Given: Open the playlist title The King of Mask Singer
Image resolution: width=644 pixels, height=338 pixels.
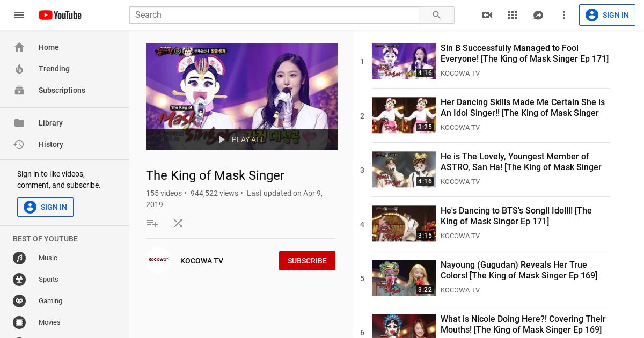Looking at the screenshot, I should (215, 175).
